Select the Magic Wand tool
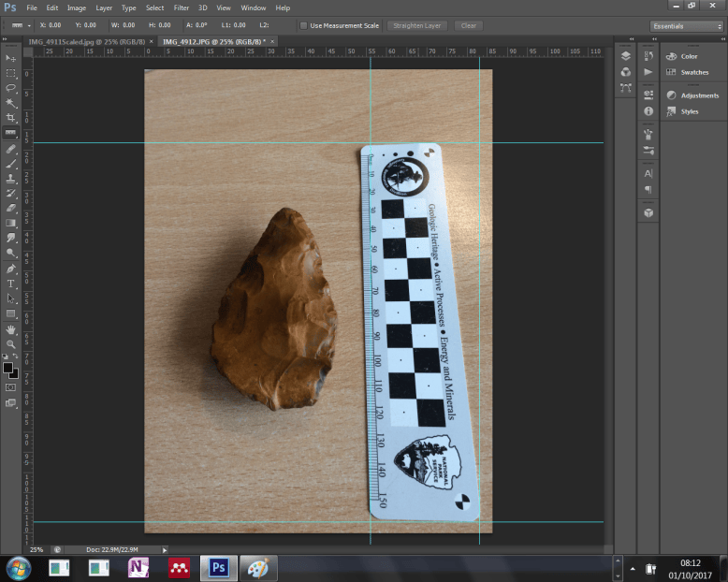 [10, 103]
